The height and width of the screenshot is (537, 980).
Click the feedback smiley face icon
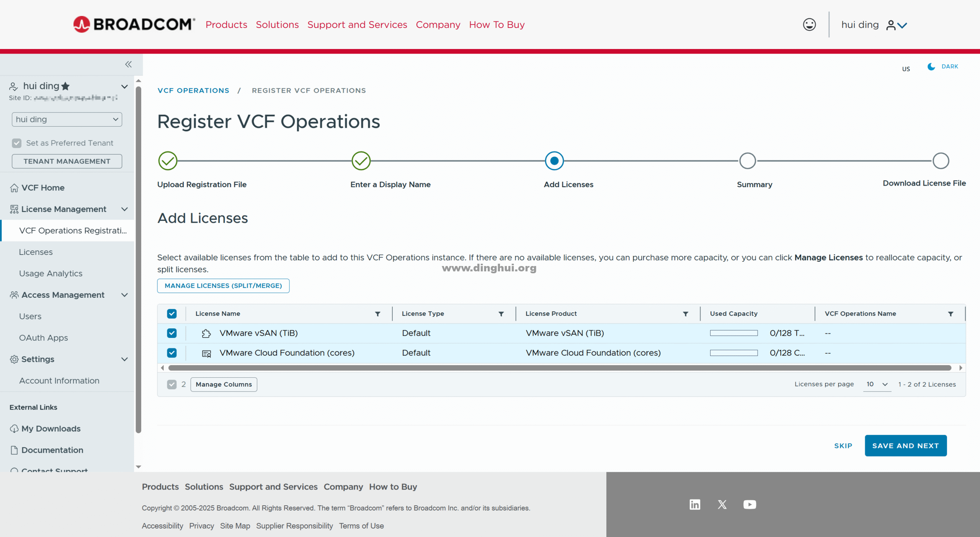(x=809, y=25)
